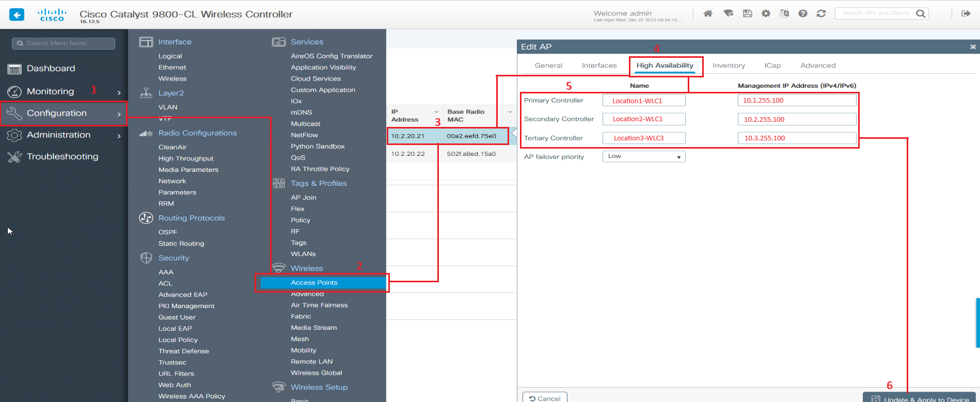980x402 pixels.
Task: Click the Tertiary Controller name field
Action: tap(644, 138)
